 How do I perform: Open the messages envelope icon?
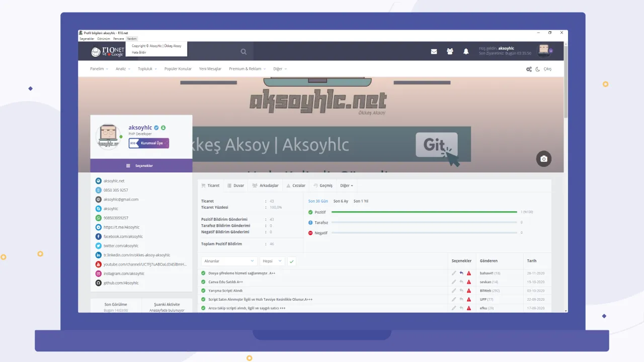434,51
